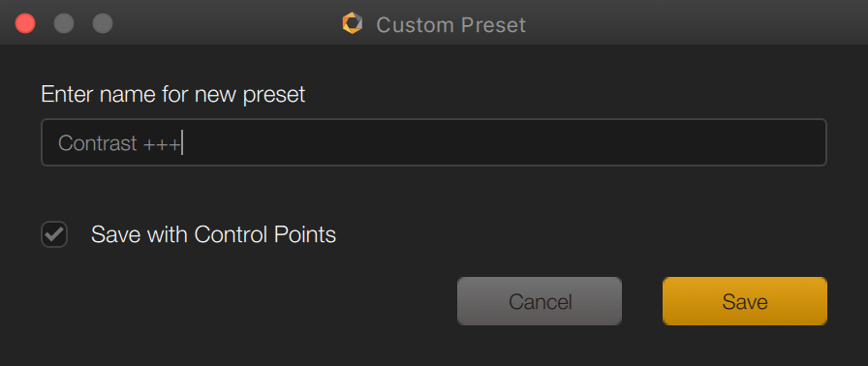This screenshot has height=366, width=868.
Task: Place cursor after 'Contrast +++' text
Action: click(x=181, y=143)
